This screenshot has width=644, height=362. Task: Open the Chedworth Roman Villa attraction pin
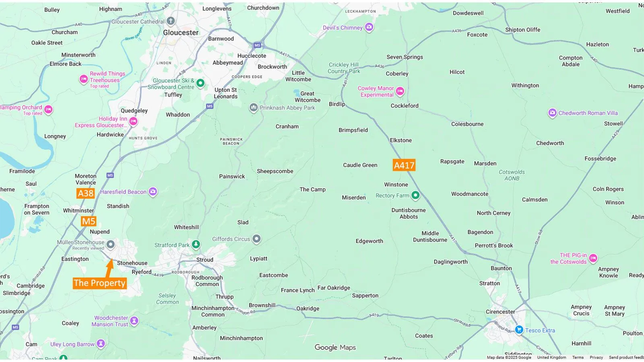552,113
